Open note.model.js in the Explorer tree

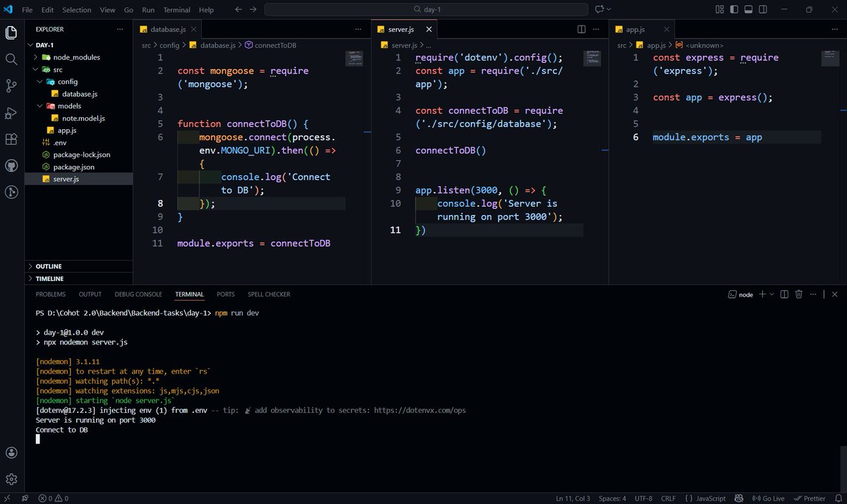point(83,118)
